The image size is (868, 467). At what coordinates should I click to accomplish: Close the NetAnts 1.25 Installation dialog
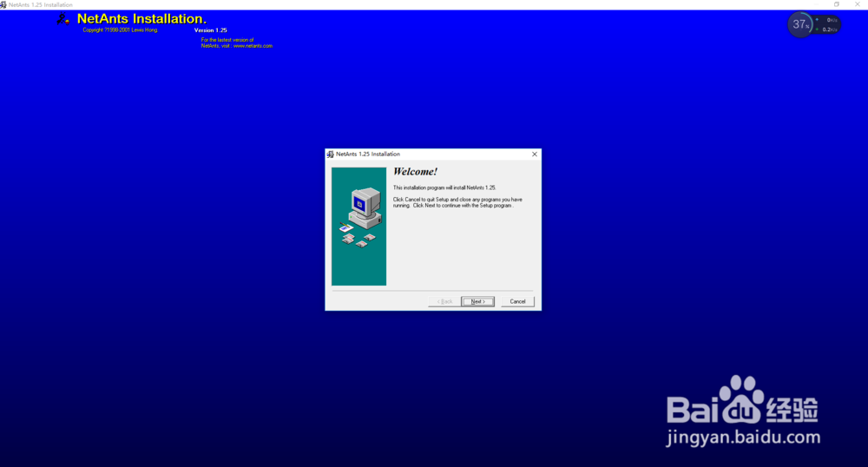point(534,155)
